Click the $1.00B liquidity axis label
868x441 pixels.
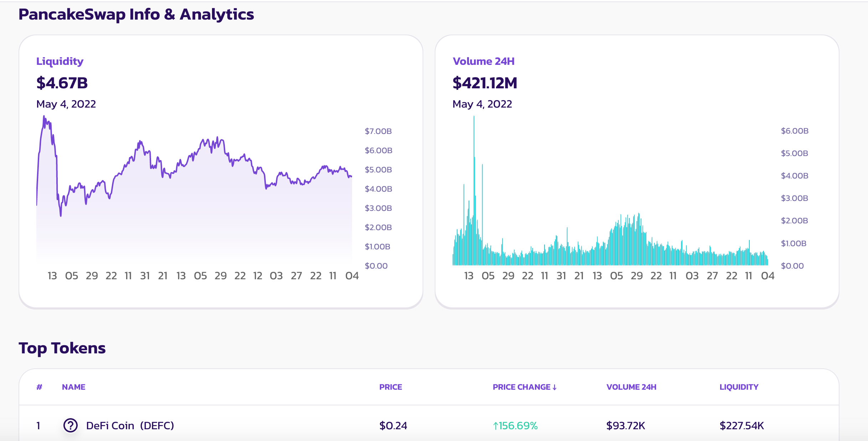(x=377, y=247)
